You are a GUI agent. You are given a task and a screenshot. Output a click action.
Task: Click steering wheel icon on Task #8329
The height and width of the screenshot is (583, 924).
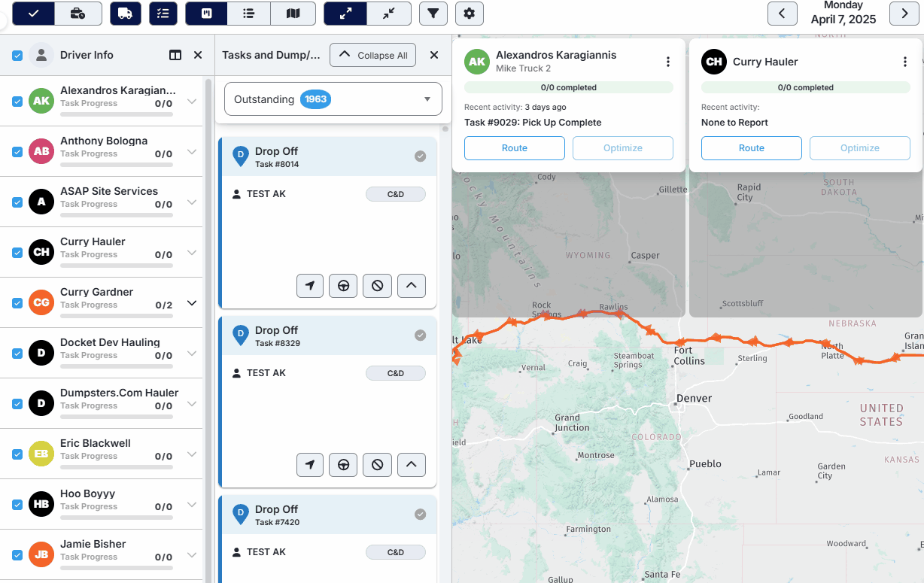click(343, 465)
